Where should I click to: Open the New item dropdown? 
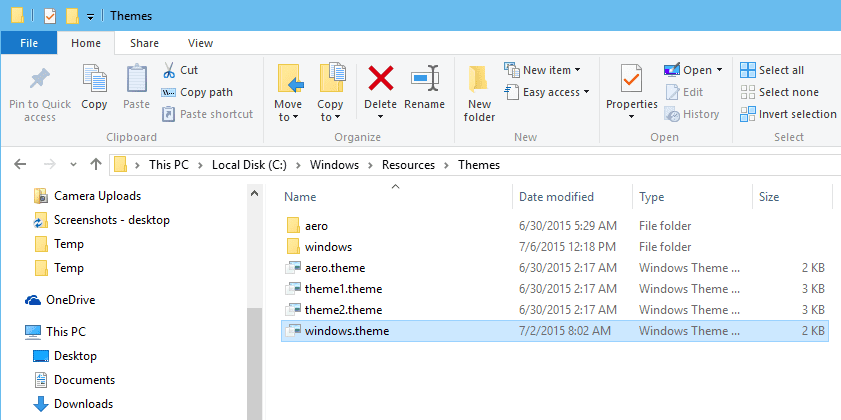click(x=543, y=70)
